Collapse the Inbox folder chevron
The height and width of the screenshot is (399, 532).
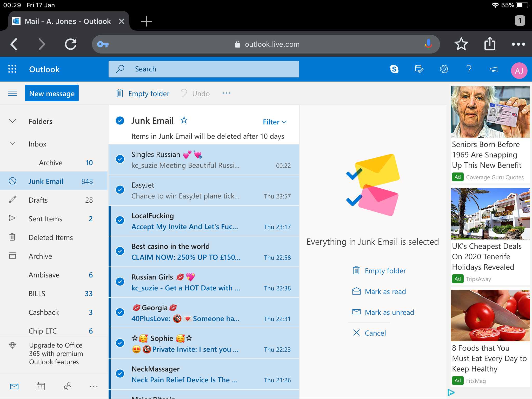[12, 144]
